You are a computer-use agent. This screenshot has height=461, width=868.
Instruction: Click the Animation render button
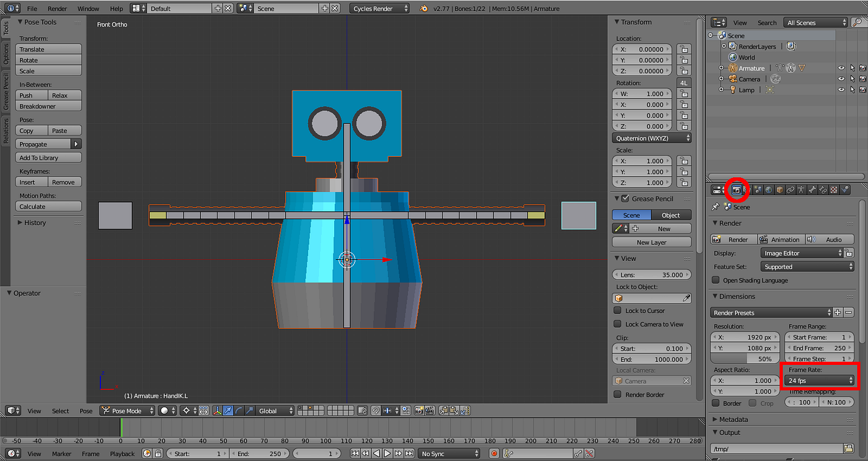coord(781,239)
